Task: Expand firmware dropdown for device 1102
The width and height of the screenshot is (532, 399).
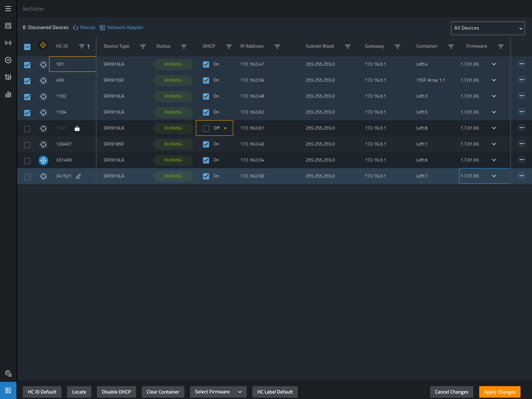Action: 494,96
